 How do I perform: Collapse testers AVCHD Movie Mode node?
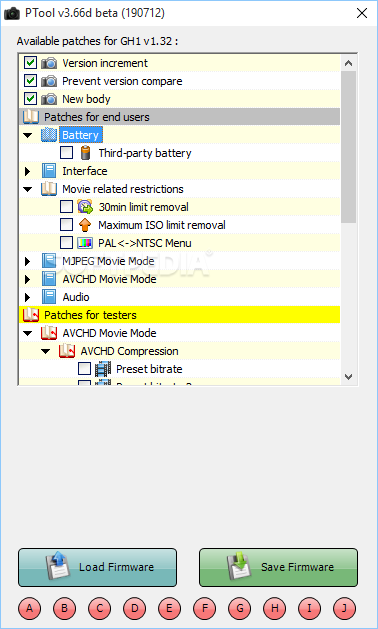[x=27, y=333]
